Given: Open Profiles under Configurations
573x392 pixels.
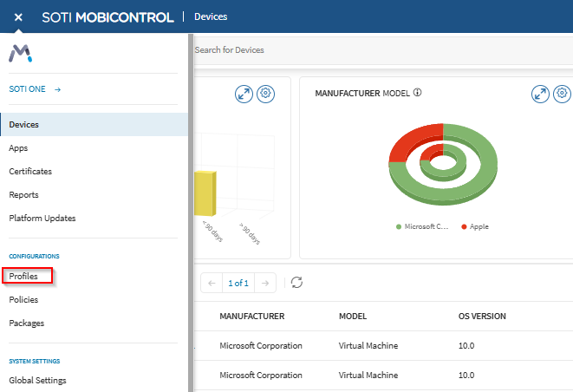Looking at the screenshot, I should coord(23,276).
